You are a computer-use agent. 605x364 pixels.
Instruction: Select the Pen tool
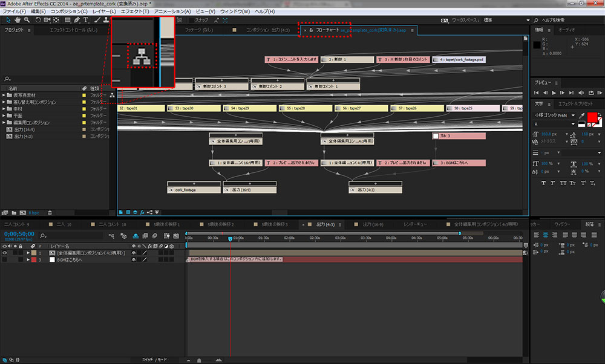(77, 20)
